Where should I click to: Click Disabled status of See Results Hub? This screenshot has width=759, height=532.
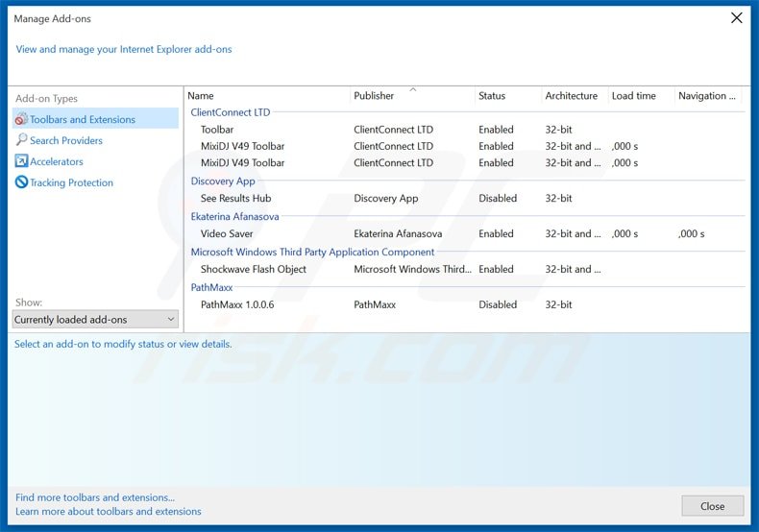[498, 198]
